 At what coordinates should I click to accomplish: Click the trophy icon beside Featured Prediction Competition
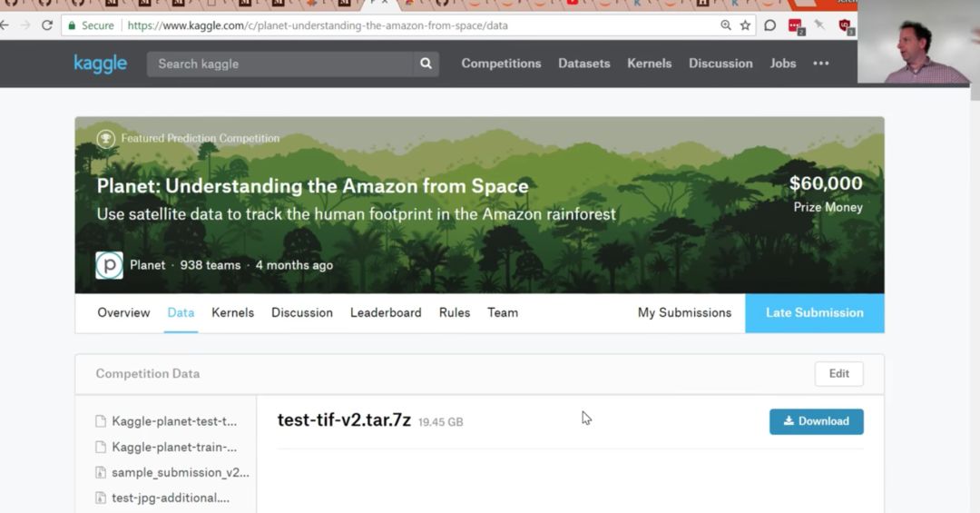[x=105, y=138]
